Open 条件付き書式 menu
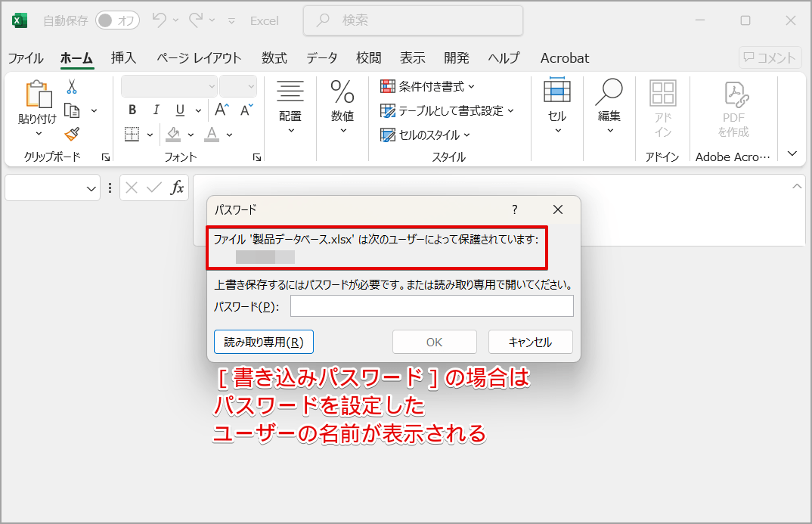This screenshot has height=524, width=812. (427, 86)
